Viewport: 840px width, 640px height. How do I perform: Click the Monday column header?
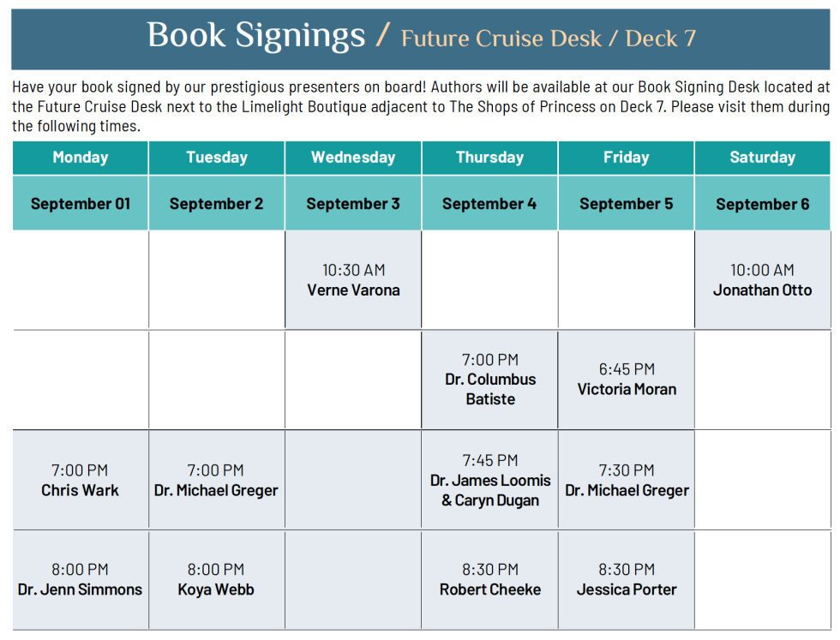pos(81,158)
